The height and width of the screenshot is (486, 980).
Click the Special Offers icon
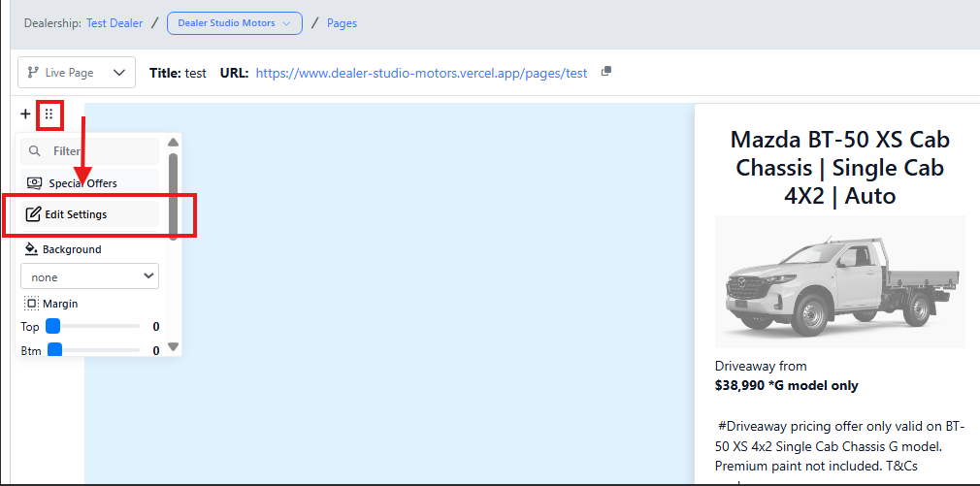[x=35, y=183]
